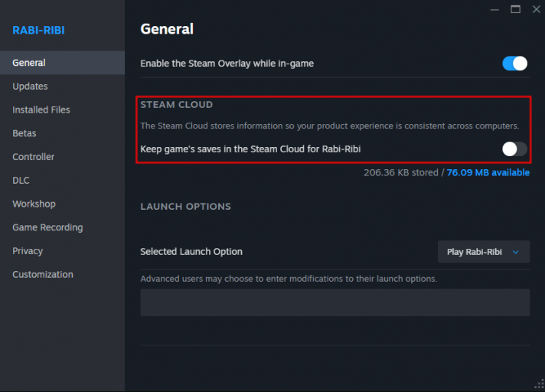This screenshot has height=392, width=545.
Task: Minimize the properties window
Action: [x=493, y=9]
